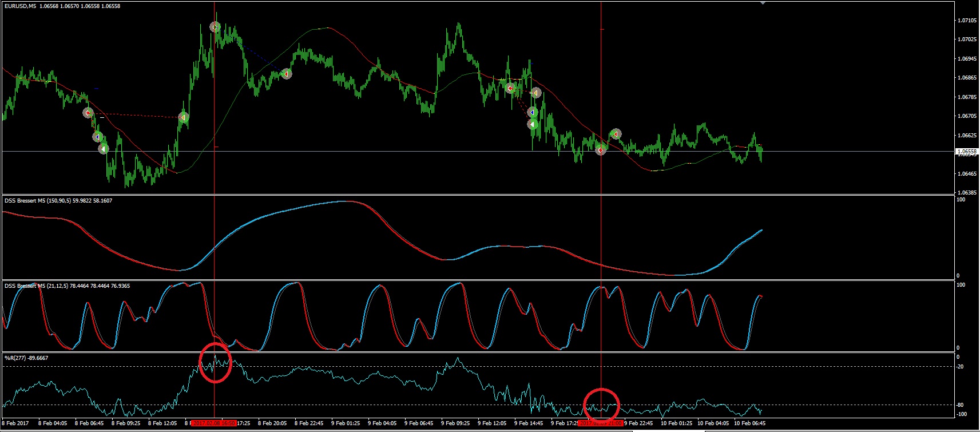
Task: Click price scale value 1.06945
Action: pyautogui.click(x=967, y=59)
